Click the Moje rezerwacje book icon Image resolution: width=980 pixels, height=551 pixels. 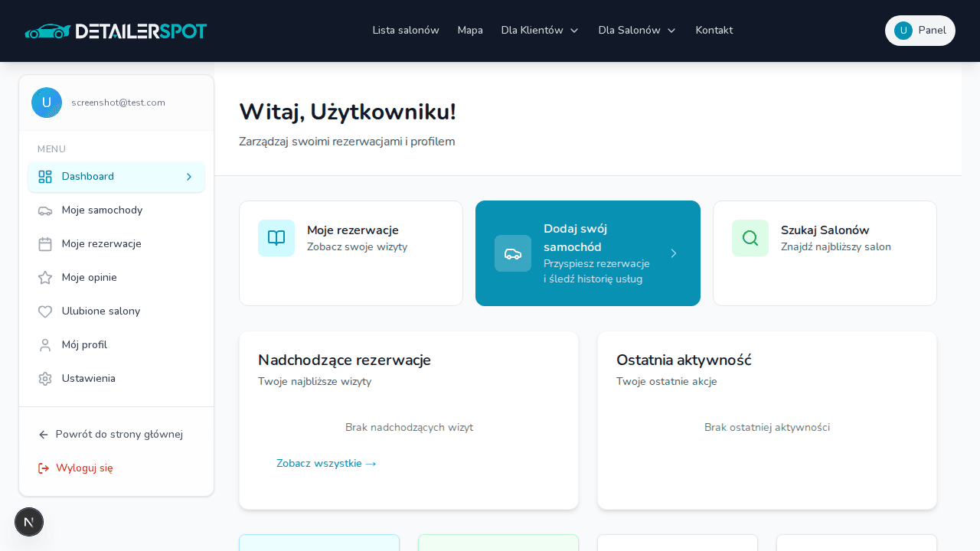(276, 238)
